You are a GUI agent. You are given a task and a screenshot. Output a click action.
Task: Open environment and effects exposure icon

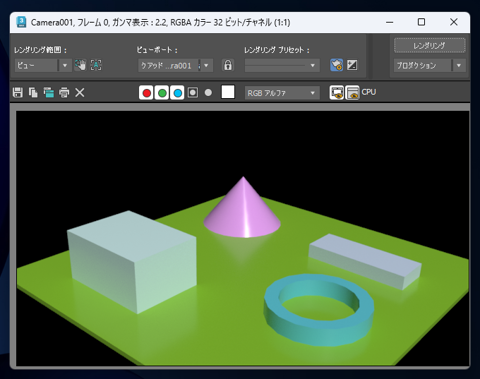click(352, 65)
